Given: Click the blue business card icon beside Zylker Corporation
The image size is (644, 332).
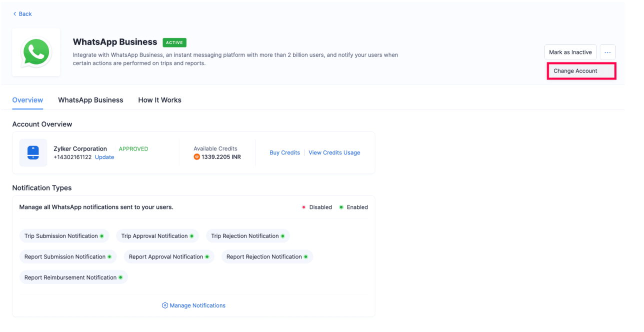Looking at the screenshot, I should pos(33,152).
